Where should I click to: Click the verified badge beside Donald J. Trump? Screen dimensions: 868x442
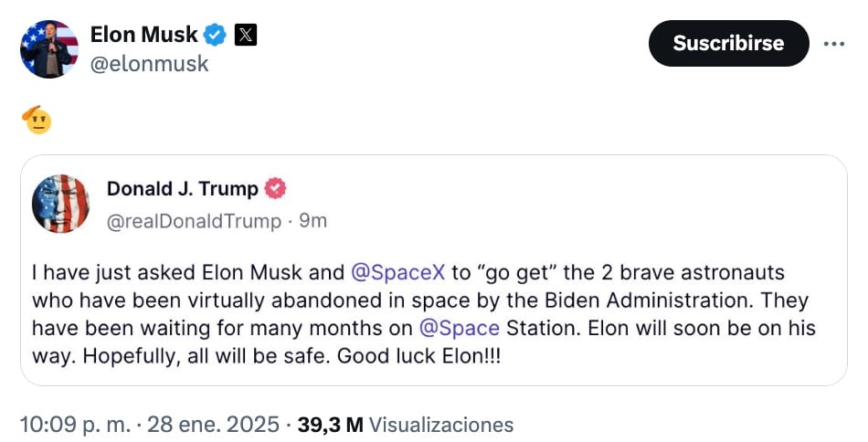(x=275, y=189)
